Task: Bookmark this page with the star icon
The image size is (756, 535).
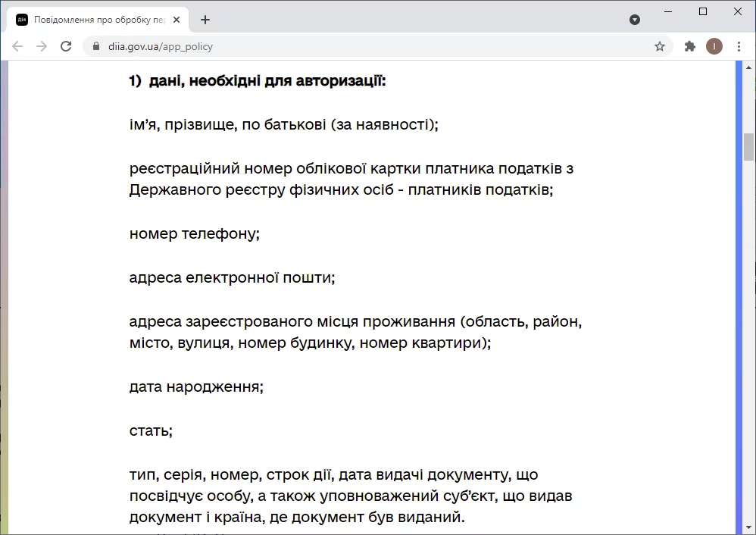Action: [x=660, y=46]
